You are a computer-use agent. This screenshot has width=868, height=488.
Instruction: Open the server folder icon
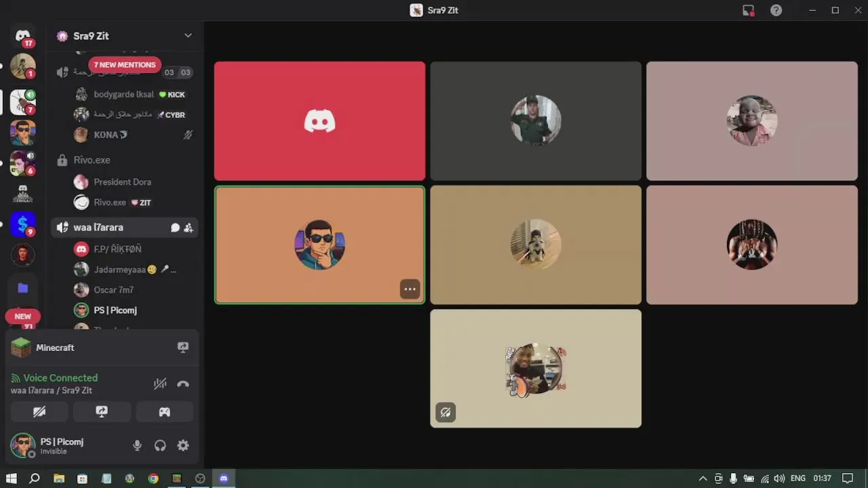coord(22,288)
